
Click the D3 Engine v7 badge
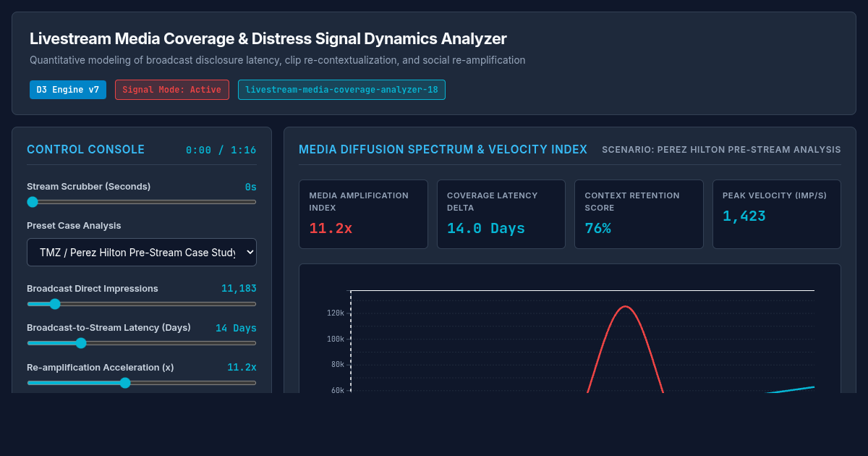[x=68, y=90]
